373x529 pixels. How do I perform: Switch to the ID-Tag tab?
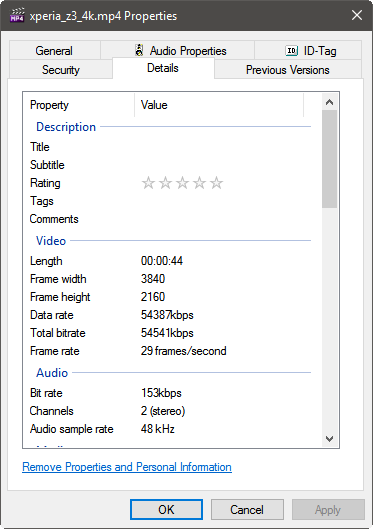(x=308, y=51)
